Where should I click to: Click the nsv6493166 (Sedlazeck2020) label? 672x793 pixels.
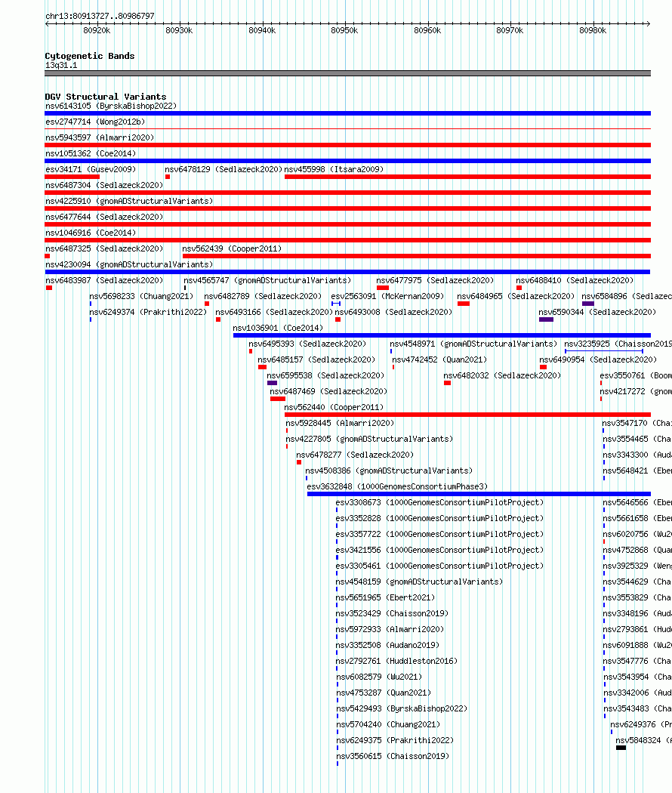click(274, 312)
